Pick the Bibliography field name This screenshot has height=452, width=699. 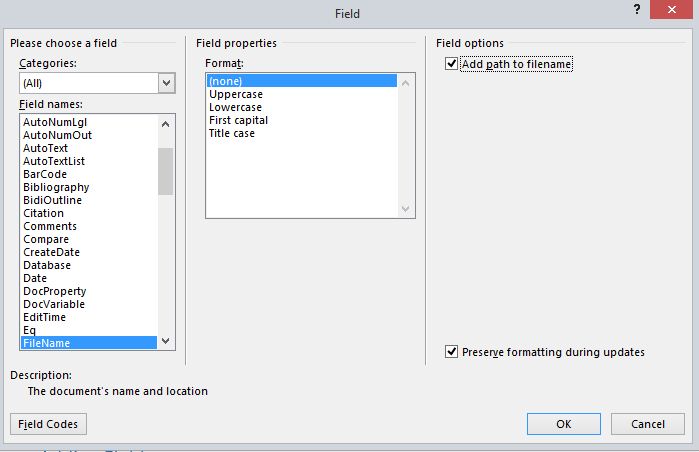click(x=56, y=187)
